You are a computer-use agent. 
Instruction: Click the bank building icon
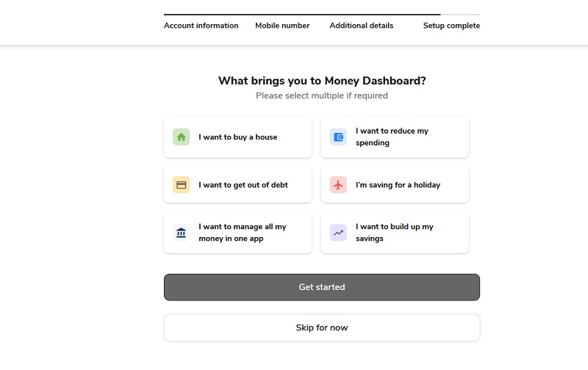[181, 233]
